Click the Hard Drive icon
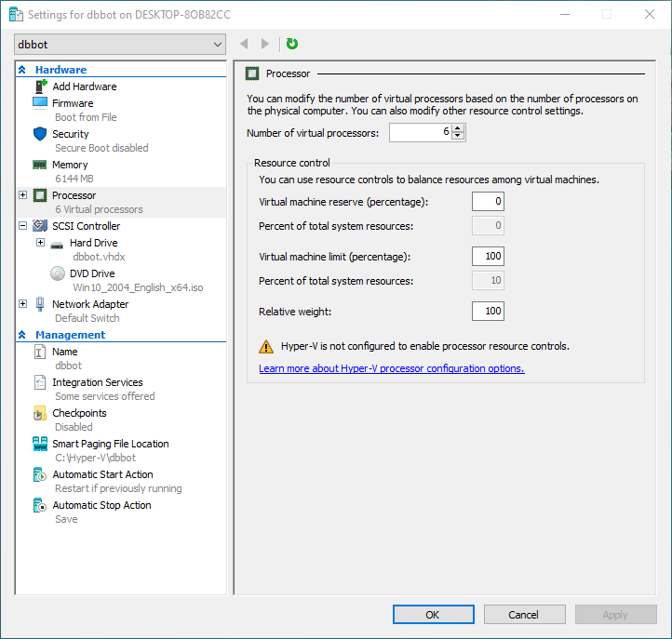 pos(57,245)
